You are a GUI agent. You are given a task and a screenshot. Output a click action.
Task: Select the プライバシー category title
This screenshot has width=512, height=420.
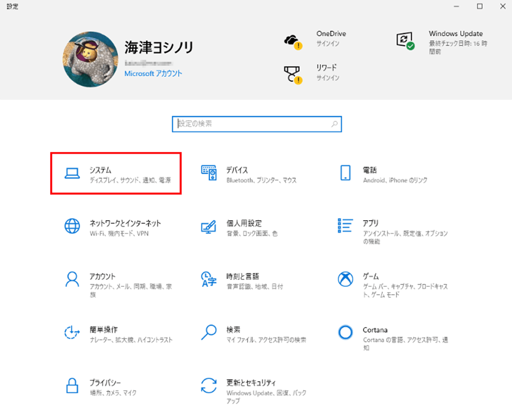[x=105, y=383]
